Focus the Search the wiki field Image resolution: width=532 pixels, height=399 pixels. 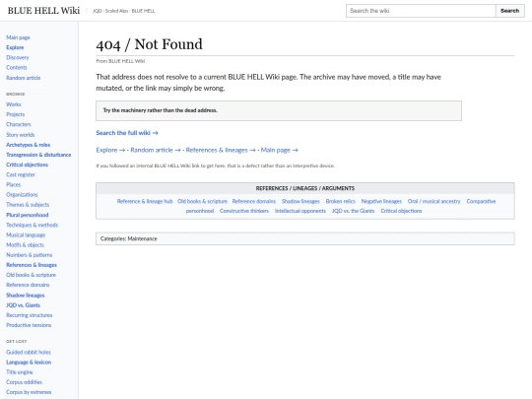421,11
